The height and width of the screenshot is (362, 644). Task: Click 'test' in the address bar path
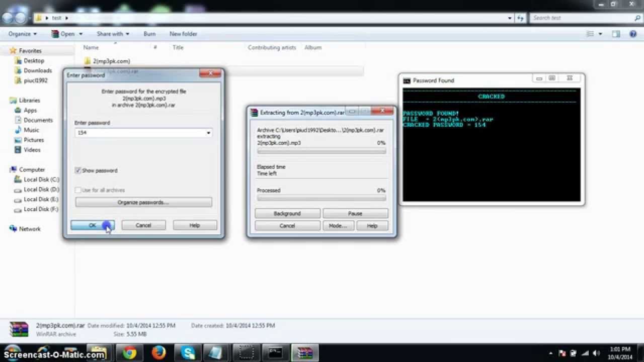pos(57,18)
